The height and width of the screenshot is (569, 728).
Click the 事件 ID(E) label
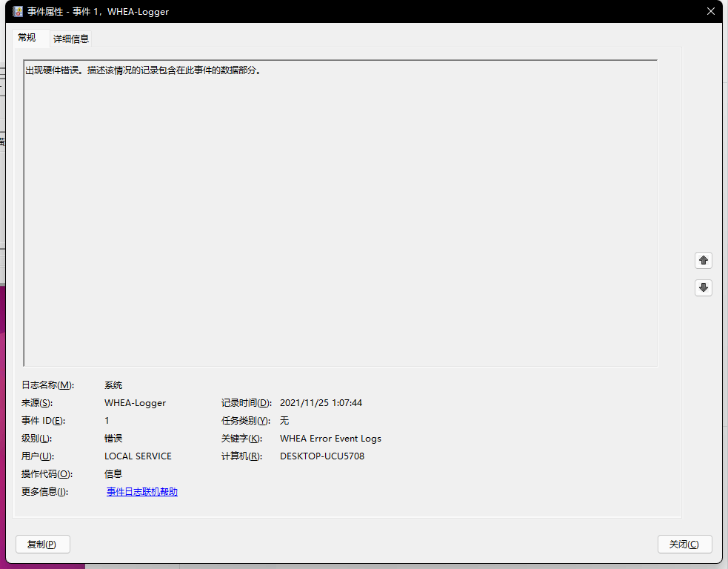click(43, 420)
